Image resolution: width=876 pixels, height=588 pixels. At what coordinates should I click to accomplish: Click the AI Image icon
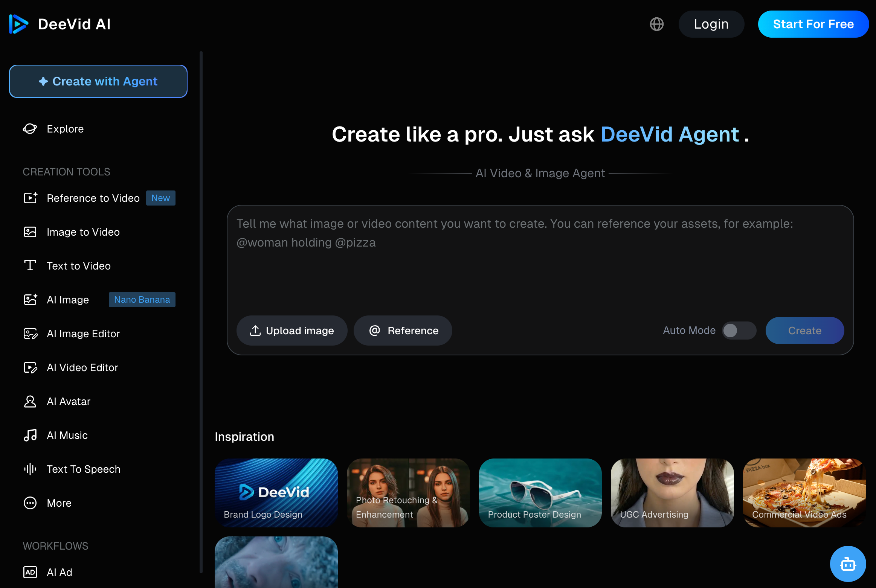click(30, 300)
